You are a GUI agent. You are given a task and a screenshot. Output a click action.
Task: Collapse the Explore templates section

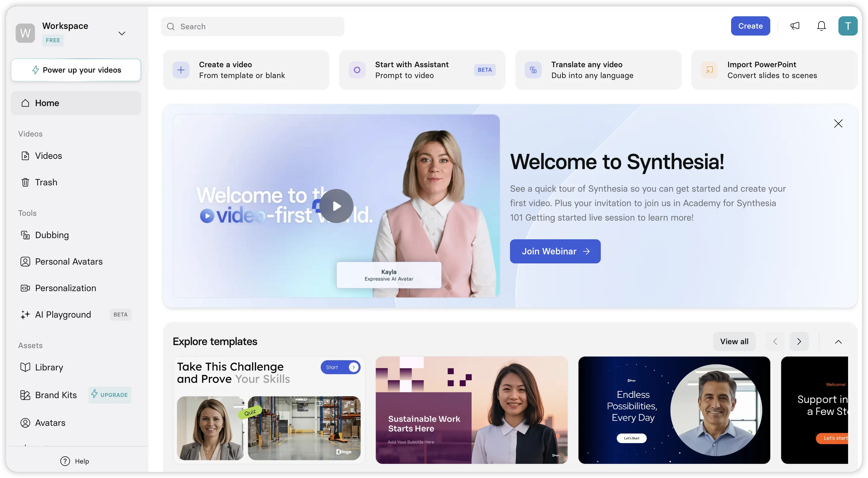(x=838, y=342)
